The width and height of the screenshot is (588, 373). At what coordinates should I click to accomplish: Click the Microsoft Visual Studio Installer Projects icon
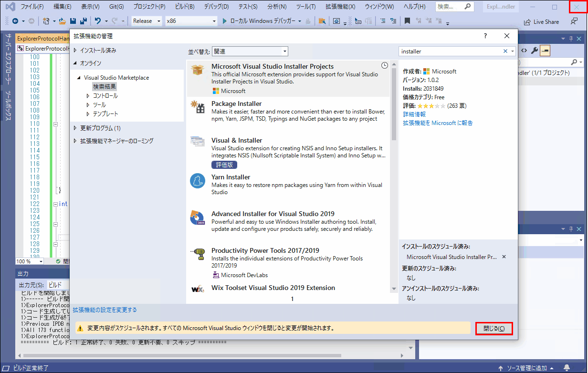(197, 70)
